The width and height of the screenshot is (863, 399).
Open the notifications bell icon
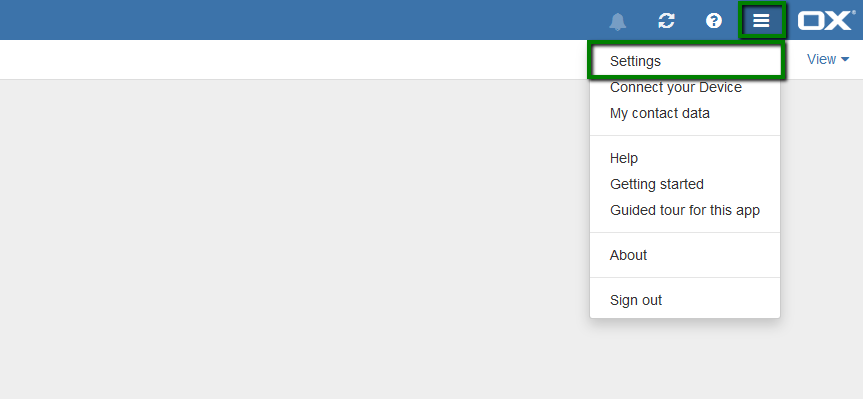618,21
